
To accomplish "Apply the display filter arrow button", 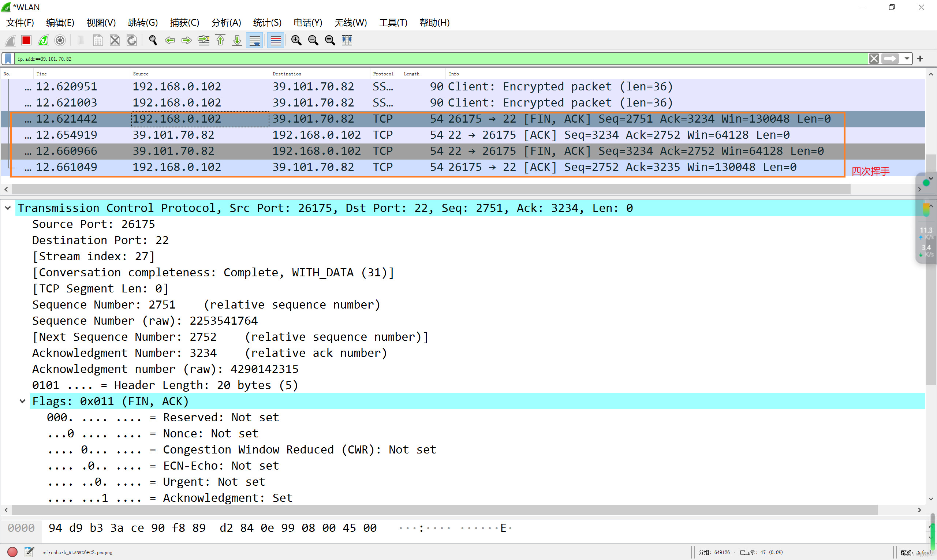I will pos(891,59).
